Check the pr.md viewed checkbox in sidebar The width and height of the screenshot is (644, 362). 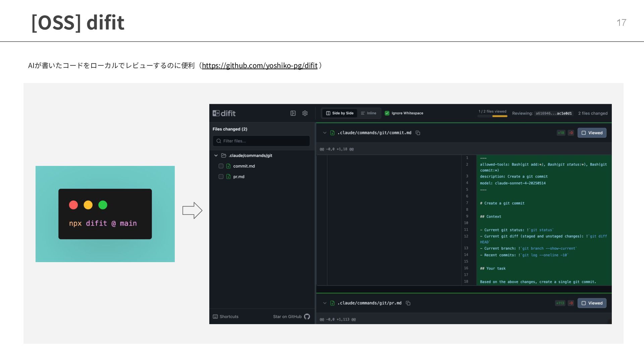(x=221, y=177)
